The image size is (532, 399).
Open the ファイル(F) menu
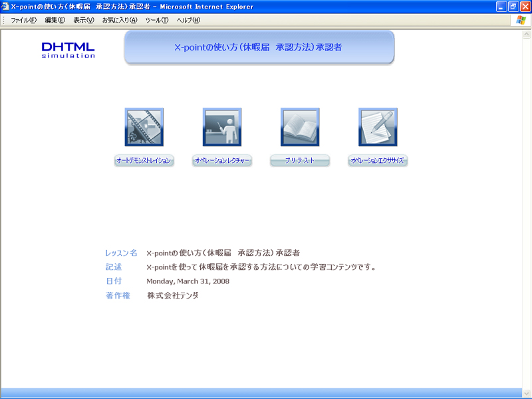click(x=23, y=21)
